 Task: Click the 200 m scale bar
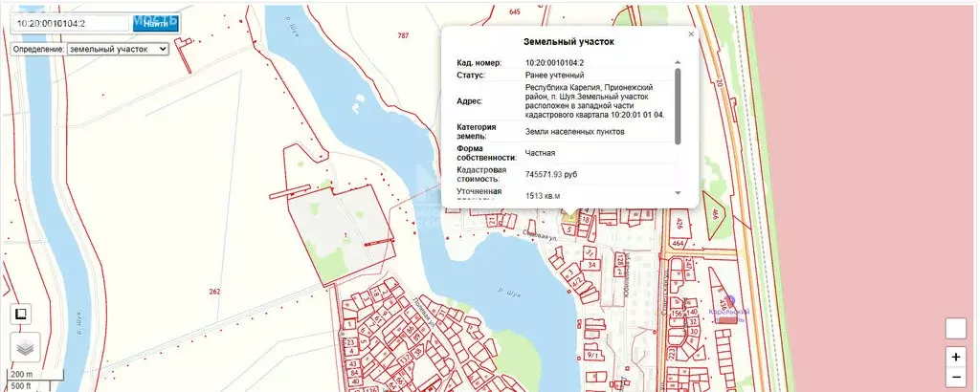coord(21,374)
